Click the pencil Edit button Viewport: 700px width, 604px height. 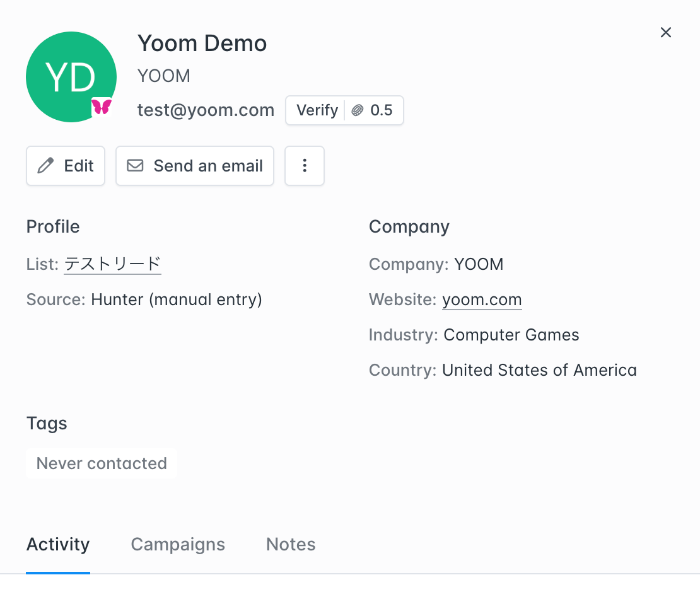pos(66,166)
